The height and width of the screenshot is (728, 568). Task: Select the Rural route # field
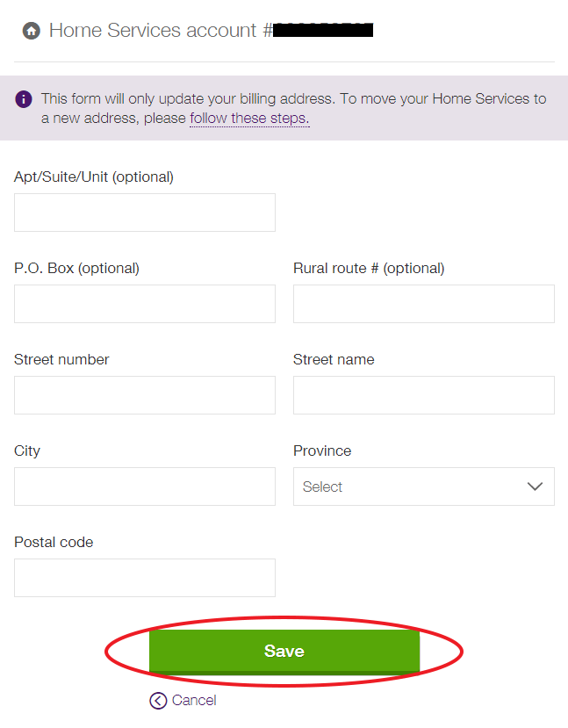coord(423,303)
